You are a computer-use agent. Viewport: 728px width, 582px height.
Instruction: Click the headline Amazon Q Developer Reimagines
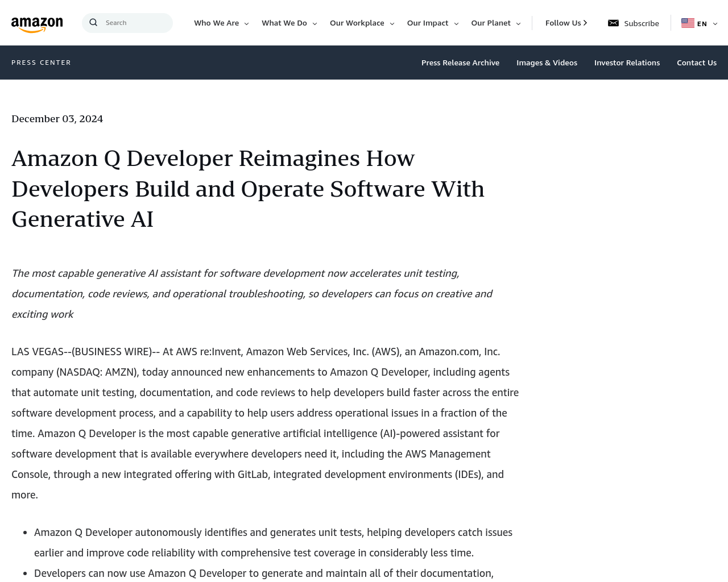(x=248, y=189)
